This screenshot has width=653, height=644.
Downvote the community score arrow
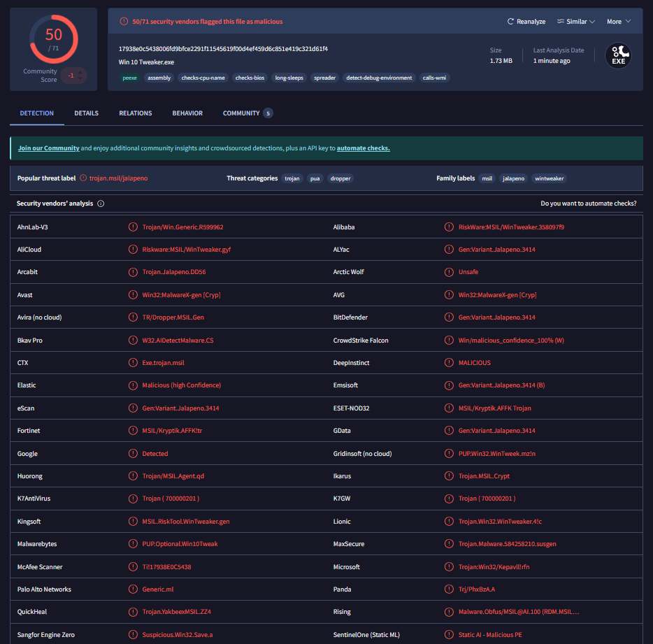pyautogui.click(x=80, y=78)
